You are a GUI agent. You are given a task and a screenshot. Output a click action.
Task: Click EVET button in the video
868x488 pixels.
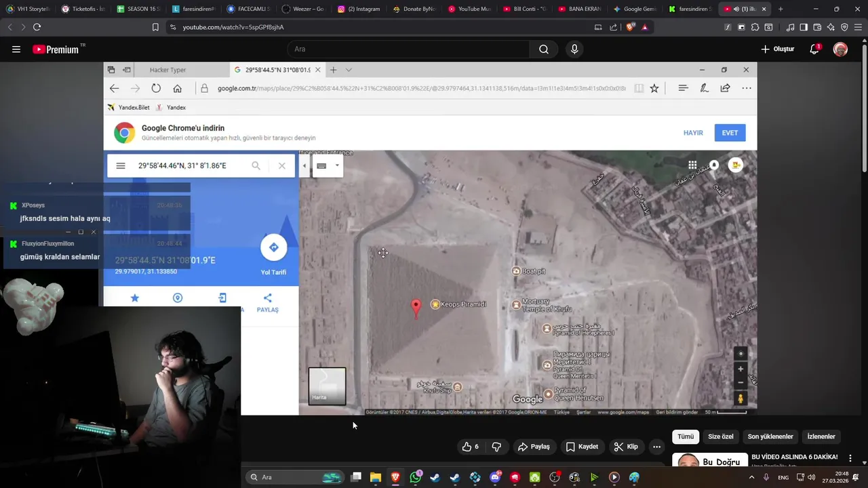click(x=730, y=133)
